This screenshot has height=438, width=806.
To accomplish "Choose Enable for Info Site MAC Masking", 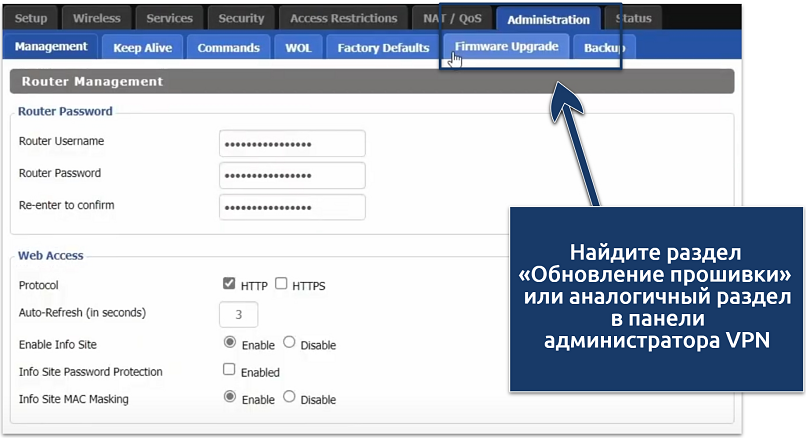I will 229,398.
